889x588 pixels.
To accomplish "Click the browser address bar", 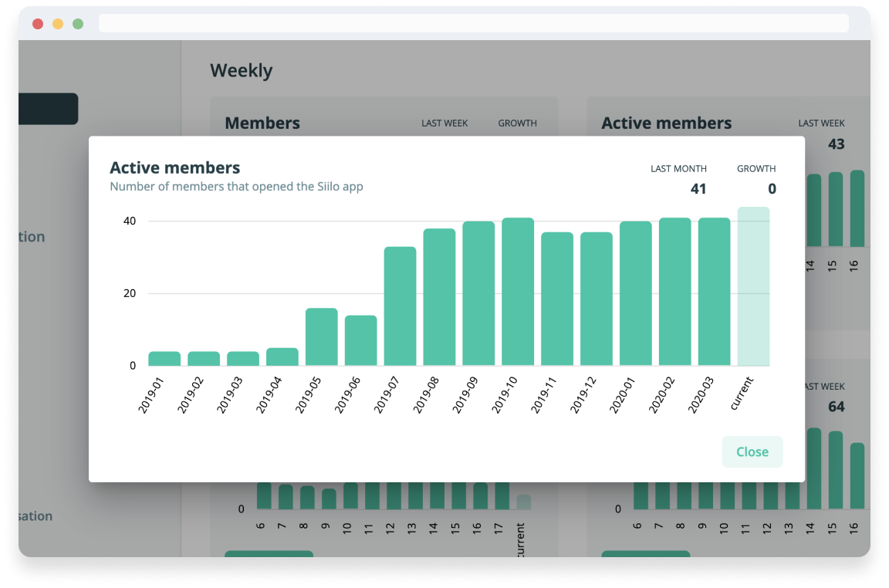I will [473, 24].
